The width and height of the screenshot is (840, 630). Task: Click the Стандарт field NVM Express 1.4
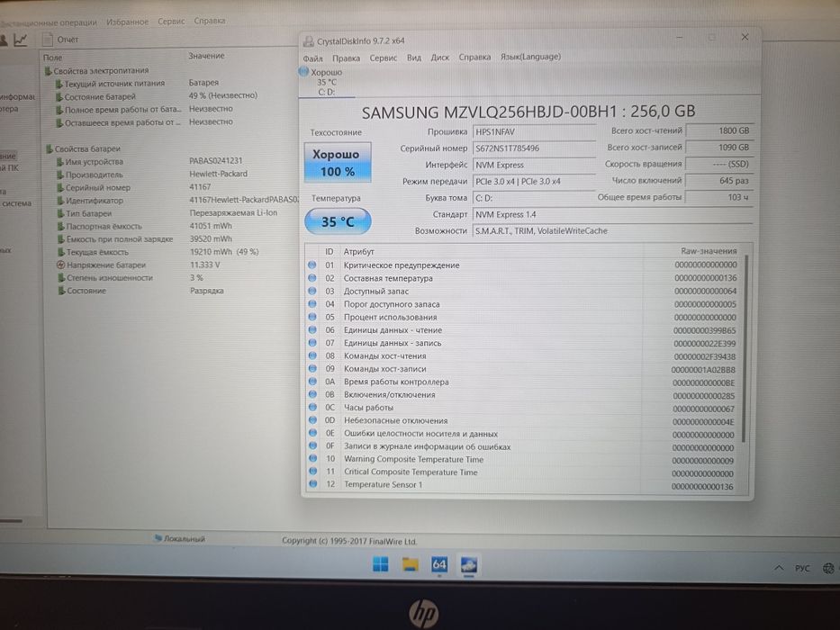click(612, 215)
